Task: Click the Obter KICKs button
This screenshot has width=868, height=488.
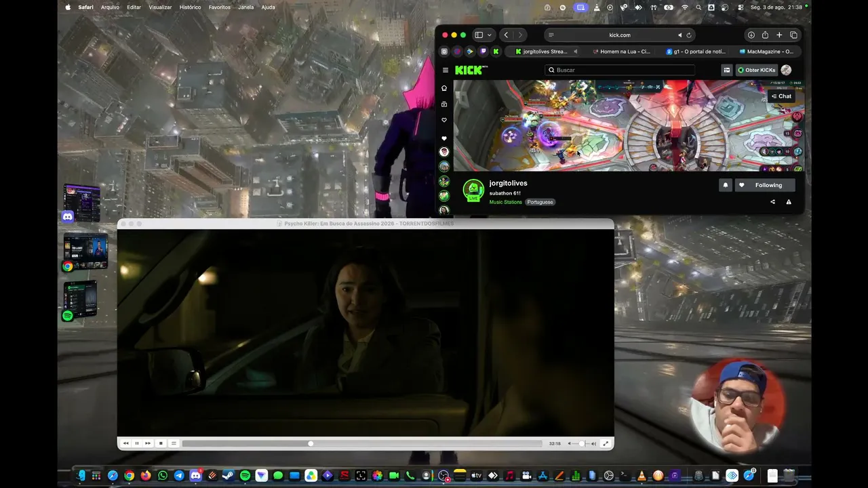Action: 756,70
